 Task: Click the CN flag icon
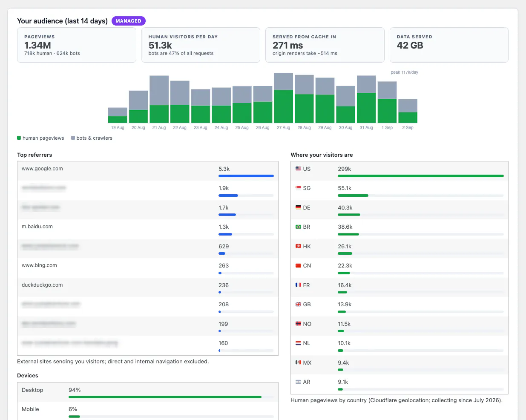[x=298, y=265]
